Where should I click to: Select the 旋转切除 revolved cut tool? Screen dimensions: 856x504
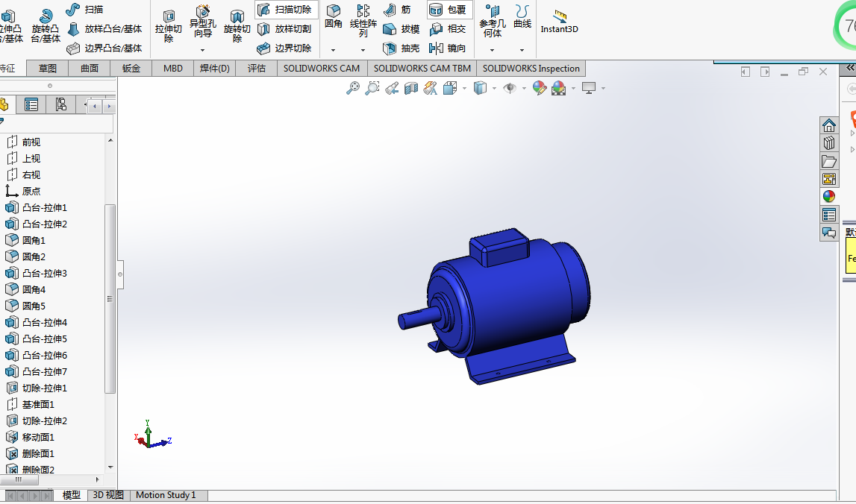[237, 25]
